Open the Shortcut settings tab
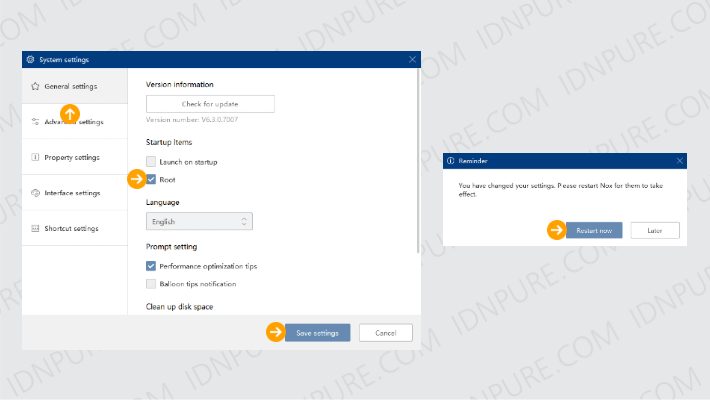The image size is (710, 400). tap(75, 228)
